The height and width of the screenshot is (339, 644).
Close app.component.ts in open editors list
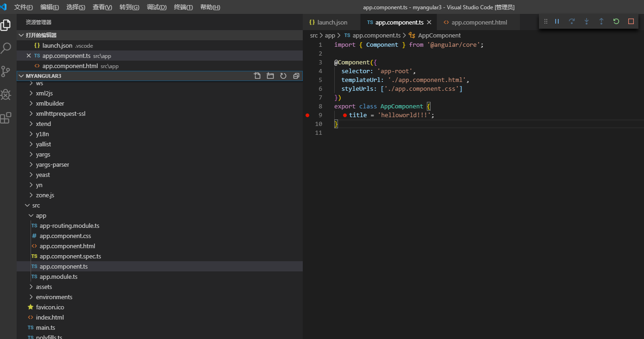tap(29, 56)
